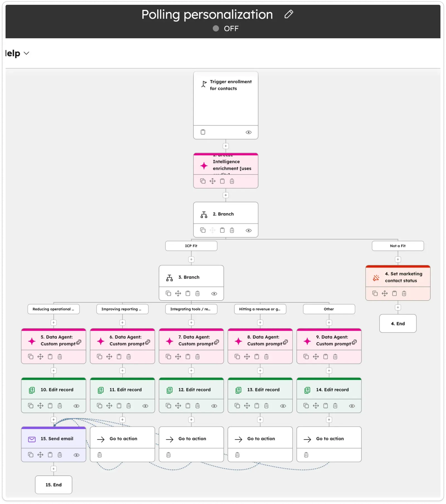Show details of "3. Branch" via eye icon
The image size is (446, 504).
tap(214, 293)
